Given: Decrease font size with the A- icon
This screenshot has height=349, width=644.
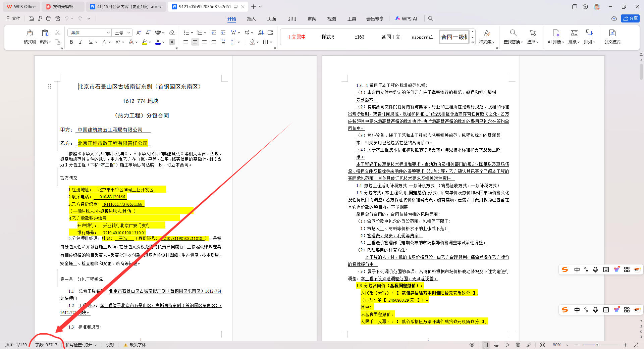Looking at the screenshot, I should 148,33.
